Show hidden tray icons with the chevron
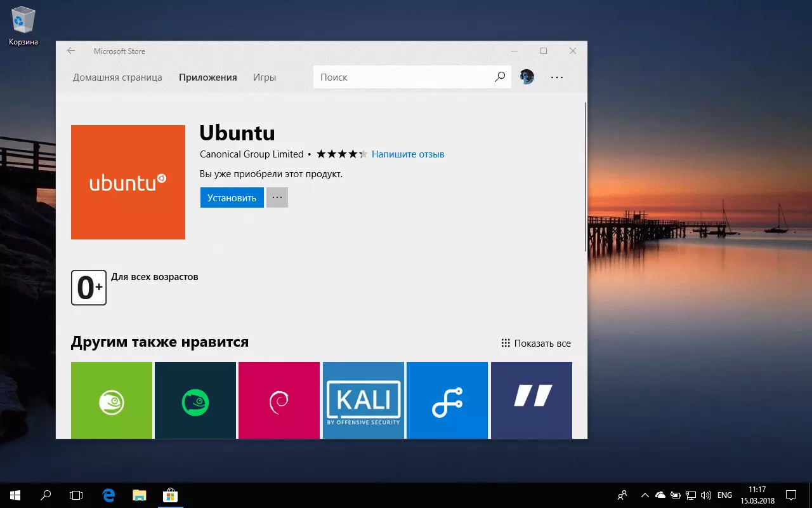The height and width of the screenshot is (508, 812). (645, 495)
